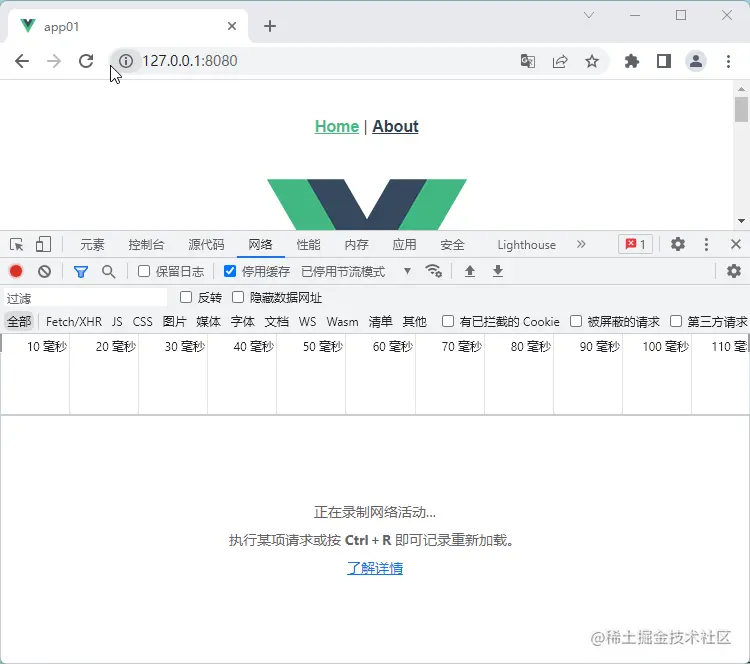Switch to the 内存 tab

pyautogui.click(x=356, y=244)
